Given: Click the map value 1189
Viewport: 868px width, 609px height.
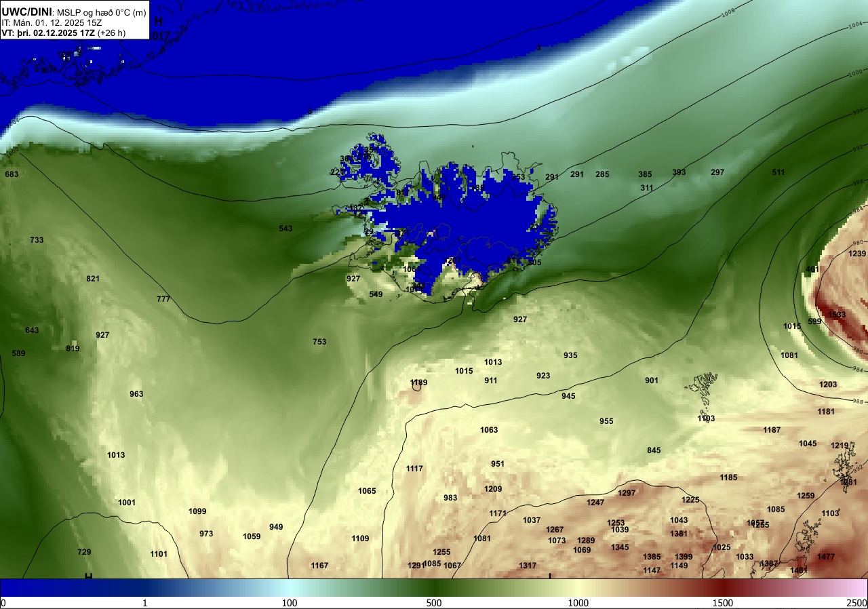Looking at the screenshot, I should [419, 382].
